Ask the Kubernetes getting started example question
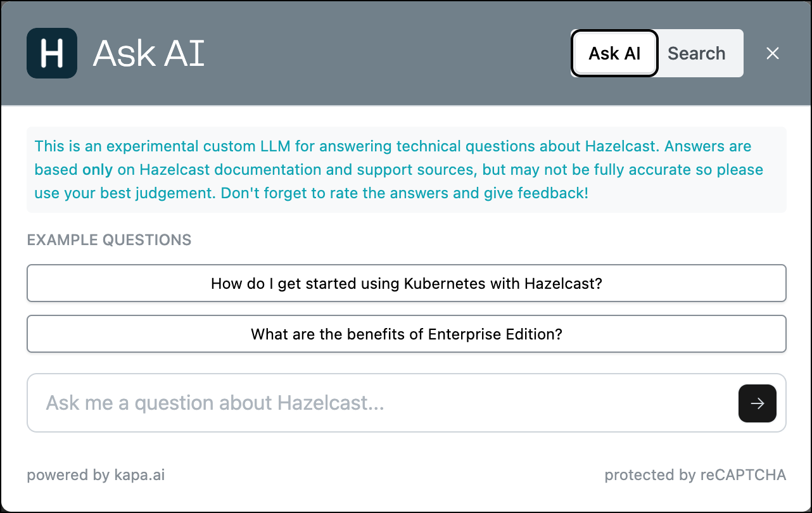The height and width of the screenshot is (513, 812). [x=406, y=283]
